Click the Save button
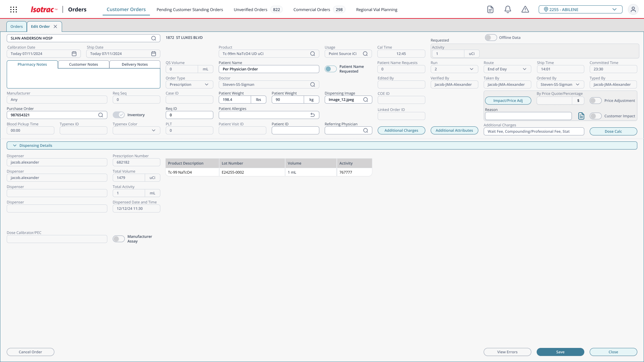The image size is (644, 362). [560, 352]
